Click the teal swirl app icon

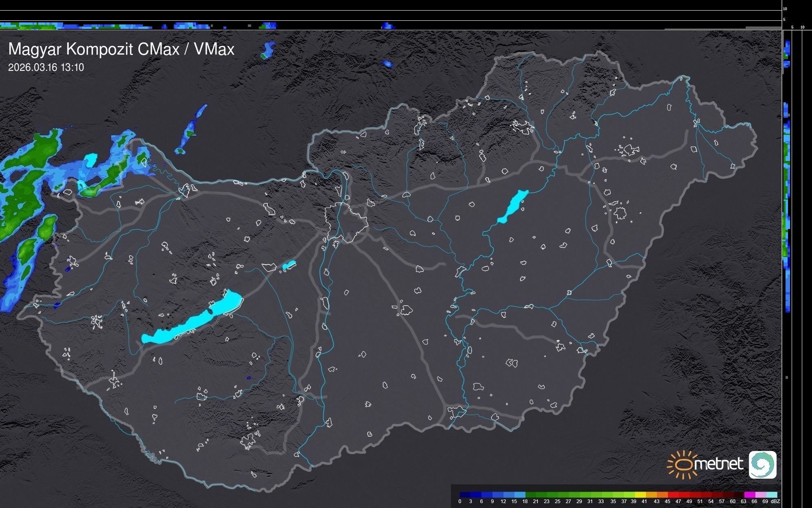point(762,465)
